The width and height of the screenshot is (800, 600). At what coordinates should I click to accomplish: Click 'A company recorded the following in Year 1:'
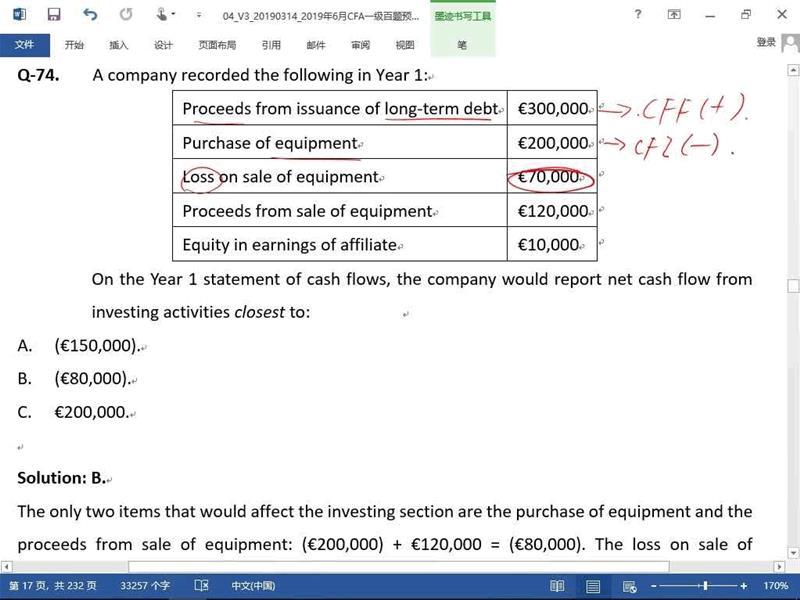[260, 75]
